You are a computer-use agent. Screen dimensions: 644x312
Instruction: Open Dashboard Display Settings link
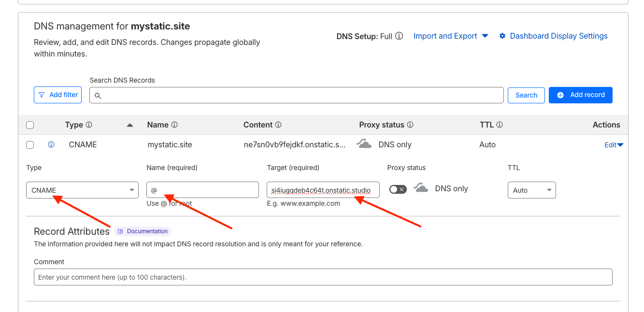coord(558,36)
